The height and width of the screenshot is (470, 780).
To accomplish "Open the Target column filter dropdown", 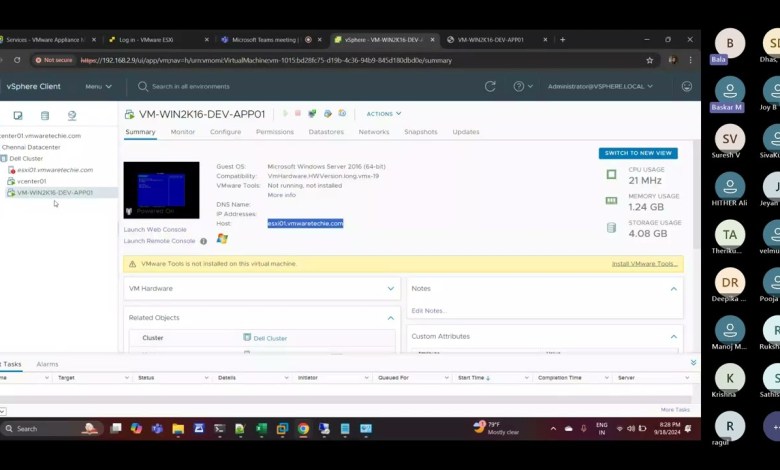I will pyautogui.click(x=126, y=378).
